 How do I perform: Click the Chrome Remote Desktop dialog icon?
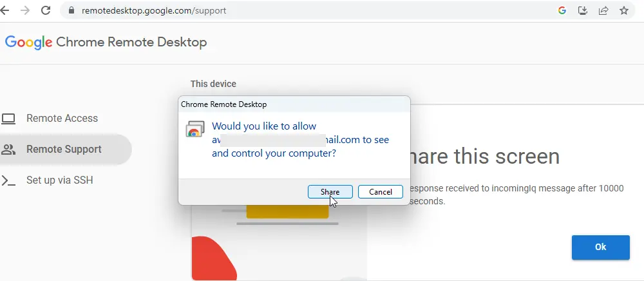click(195, 129)
